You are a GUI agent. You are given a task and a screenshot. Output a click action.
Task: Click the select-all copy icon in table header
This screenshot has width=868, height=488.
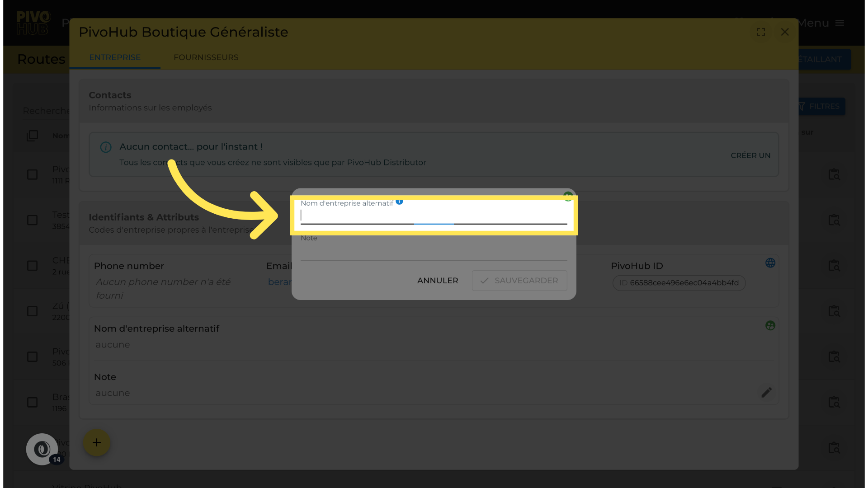[x=32, y=136]
